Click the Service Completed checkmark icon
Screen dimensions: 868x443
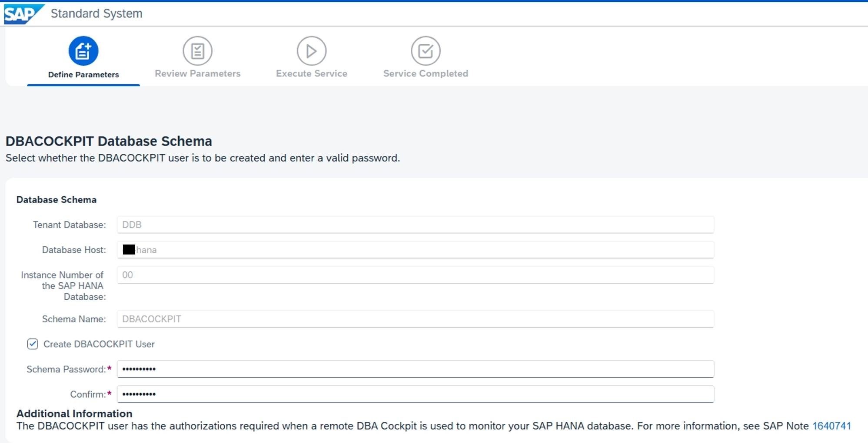[426, 51]
